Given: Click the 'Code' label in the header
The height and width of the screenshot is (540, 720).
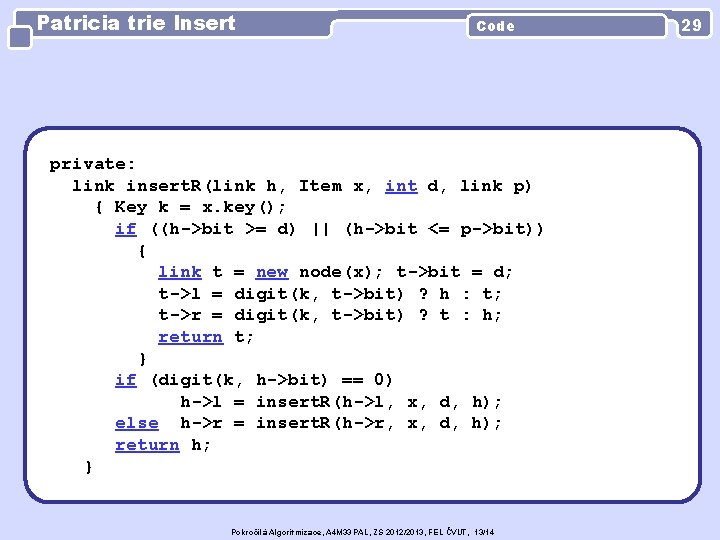Looking at the screenshot, I should coord(495,26).
